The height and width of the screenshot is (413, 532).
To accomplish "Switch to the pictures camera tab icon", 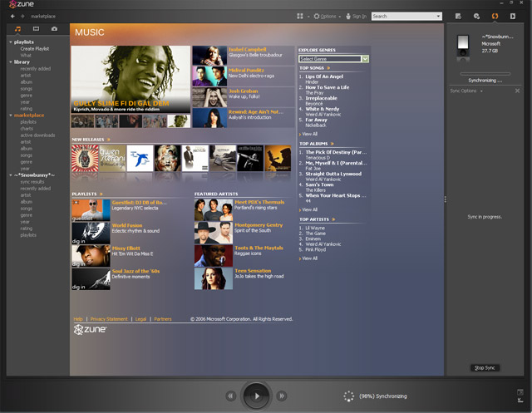I will (54, 29).
